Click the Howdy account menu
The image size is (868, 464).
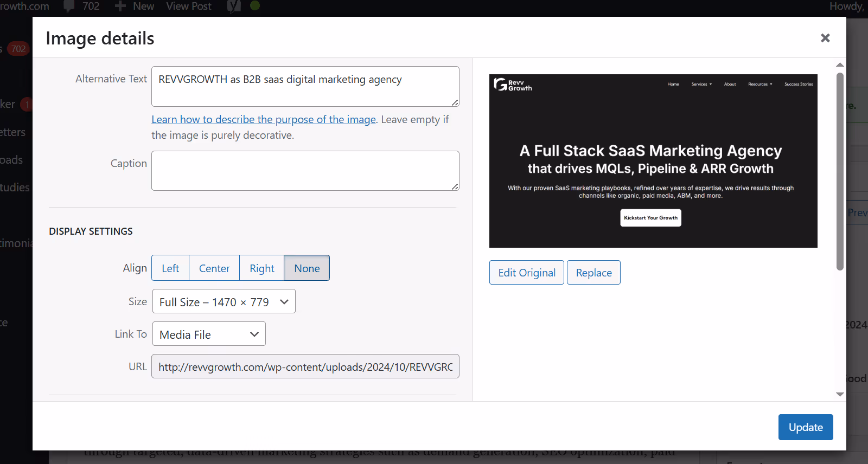(x=847, y=6)
